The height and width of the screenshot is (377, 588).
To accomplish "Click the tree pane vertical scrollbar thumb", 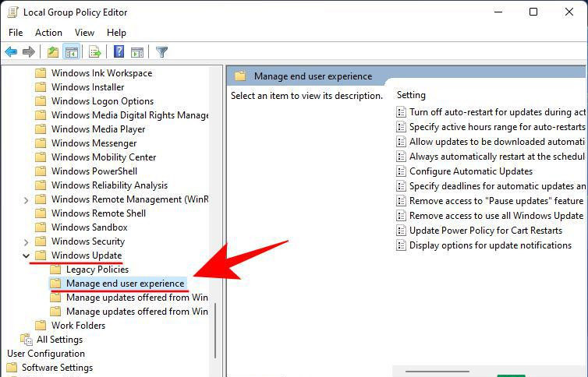I will tap(215, 330).
